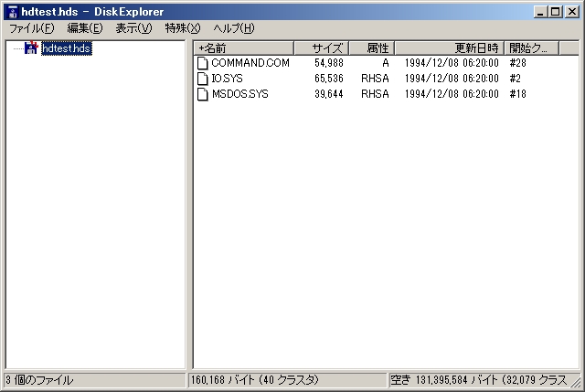Click the DiskExplorer title bar app icon

pos(13,11)
